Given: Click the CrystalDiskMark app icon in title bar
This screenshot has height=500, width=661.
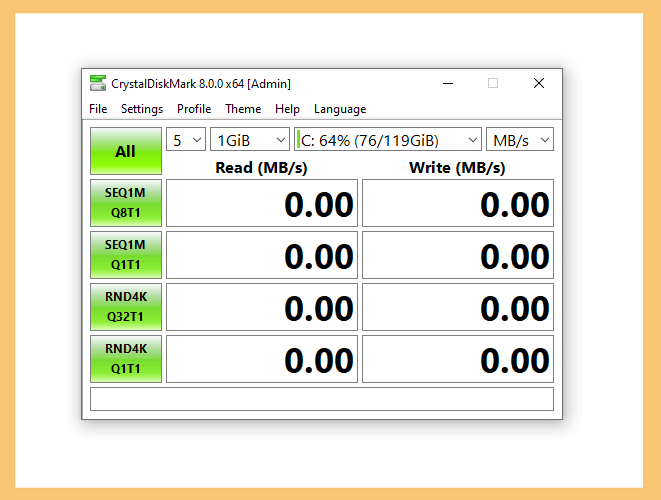Looking at the screenshot, I should [x=98, y=83].
